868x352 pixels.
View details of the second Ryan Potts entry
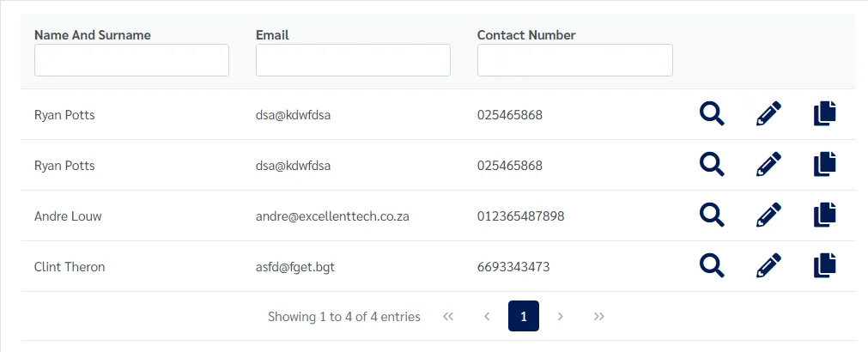point(712,165)
